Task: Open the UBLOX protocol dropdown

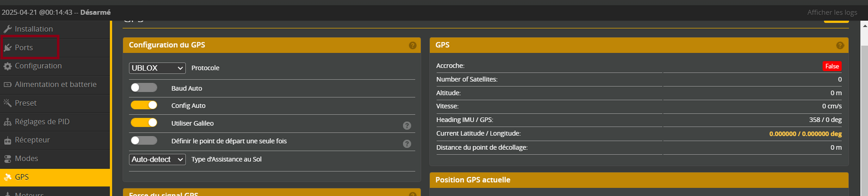Action: coord(157,68)
